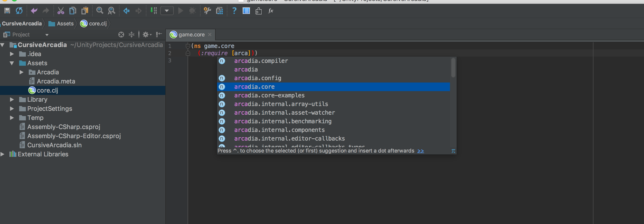This screenshot has height=224, width=644.
Task: Click line 3 in the editor gutter
Action: click(x=170, y=60)
